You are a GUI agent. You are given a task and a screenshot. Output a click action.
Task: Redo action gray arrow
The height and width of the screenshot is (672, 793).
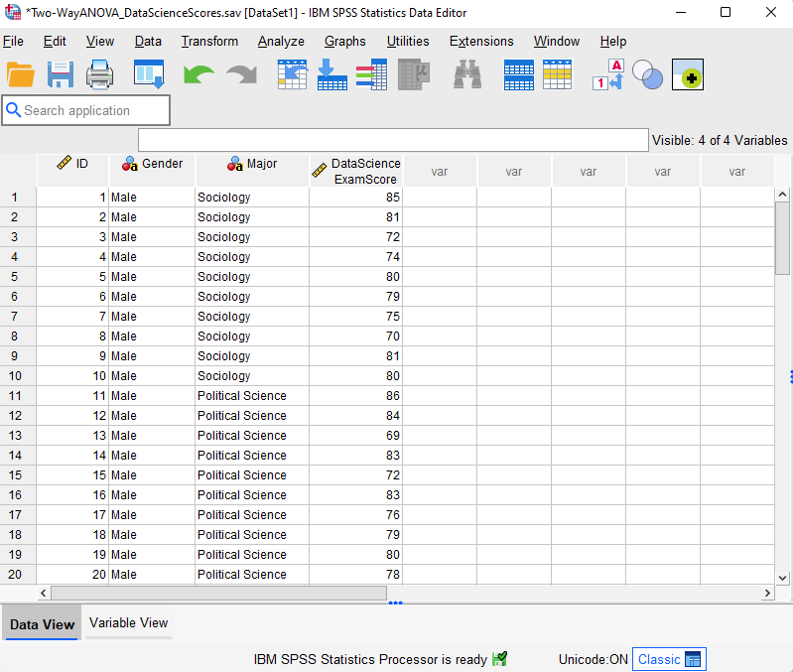[x=242, y=74]
